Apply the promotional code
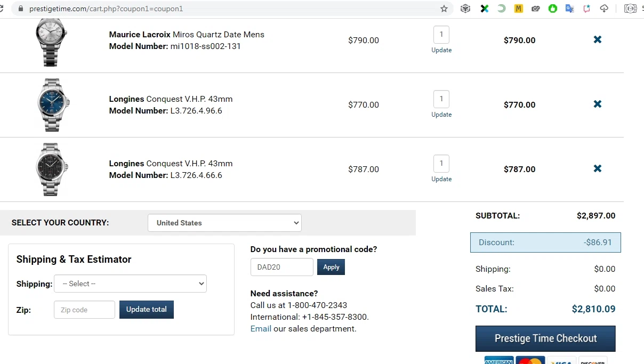The width and height of the screenshot is (644, 364). click(331, 267)
